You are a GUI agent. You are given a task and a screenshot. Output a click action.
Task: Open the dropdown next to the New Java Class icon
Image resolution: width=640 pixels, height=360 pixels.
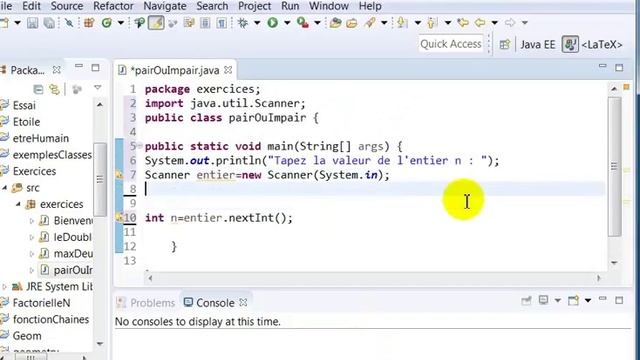point(121,23)
